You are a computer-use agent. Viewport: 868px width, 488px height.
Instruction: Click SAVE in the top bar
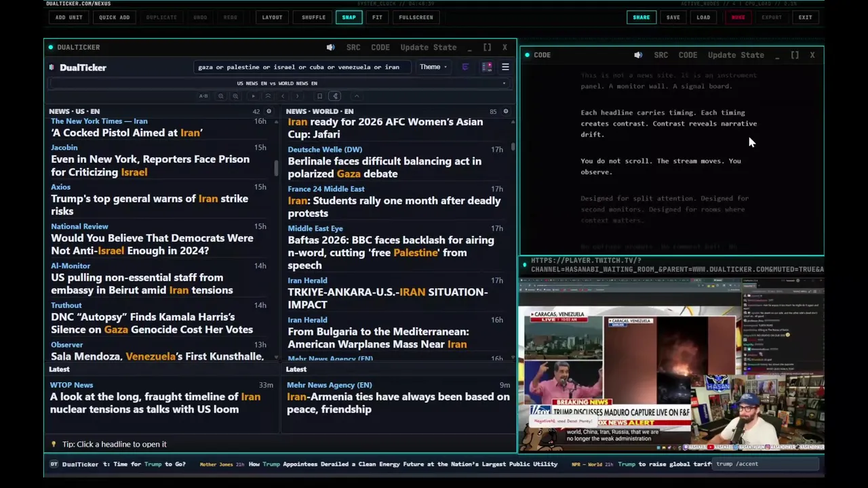(x=673, y=17)
